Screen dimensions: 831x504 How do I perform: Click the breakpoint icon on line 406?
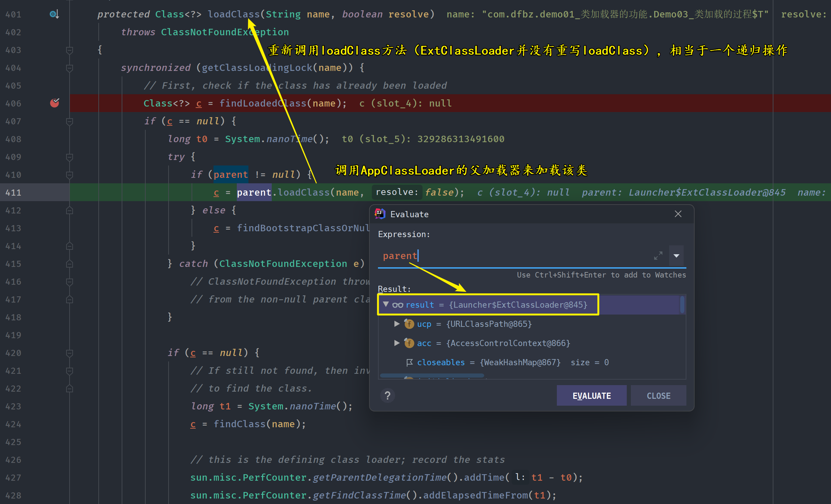54,103
